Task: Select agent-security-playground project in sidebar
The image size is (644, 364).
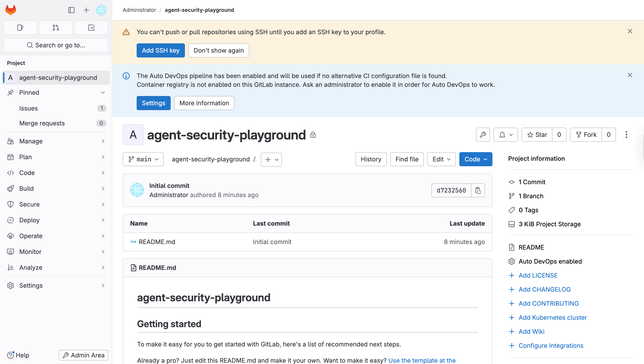Action: pyautogui.click(x=56, y=78)
